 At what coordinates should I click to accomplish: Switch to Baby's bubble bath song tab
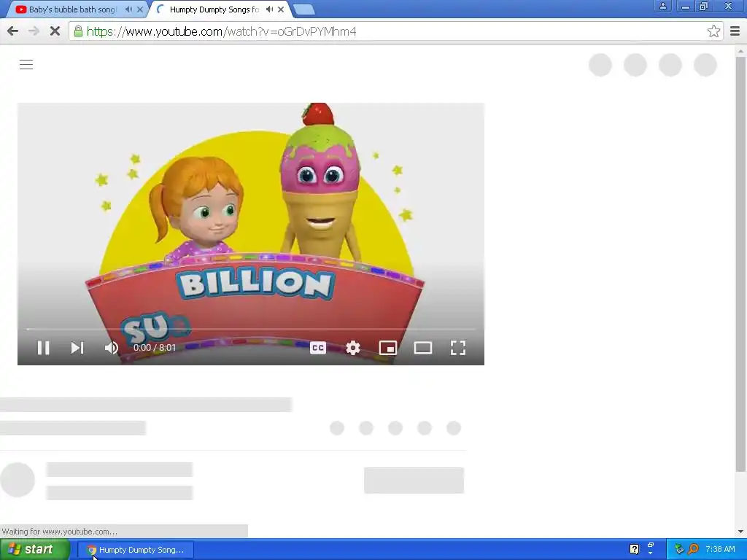72,9
